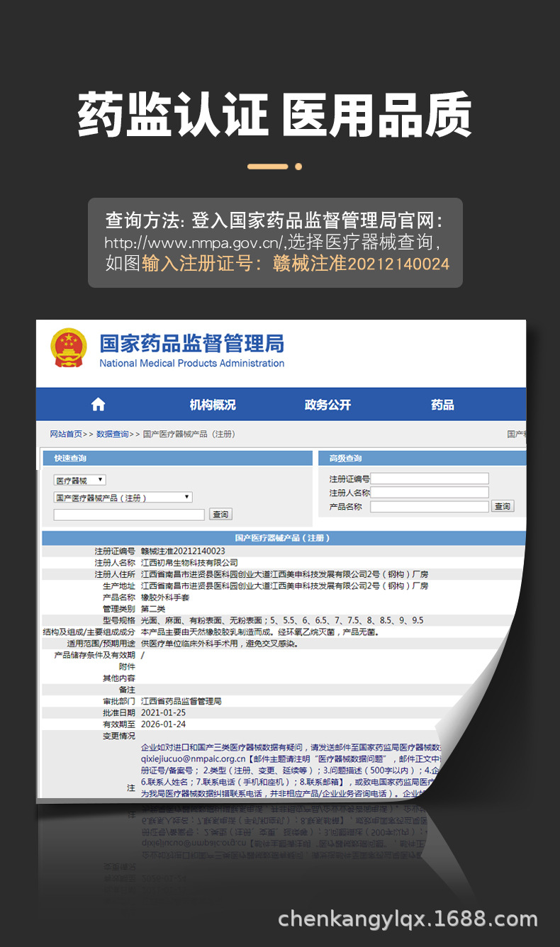Follow the 网站首页 breadcrumb link
Viewport: 560px width, 947px height.
click(66, 434)
